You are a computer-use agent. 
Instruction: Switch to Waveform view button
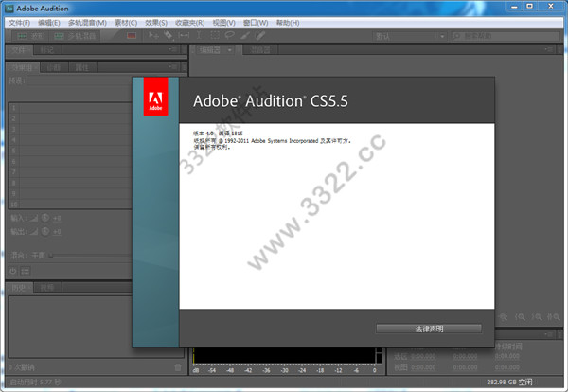tap(30, 36)
